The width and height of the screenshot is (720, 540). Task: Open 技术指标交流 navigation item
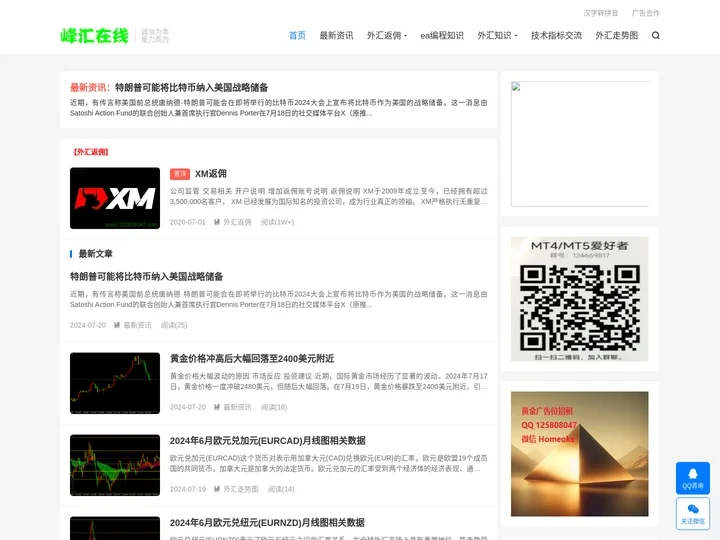point(556,35)
